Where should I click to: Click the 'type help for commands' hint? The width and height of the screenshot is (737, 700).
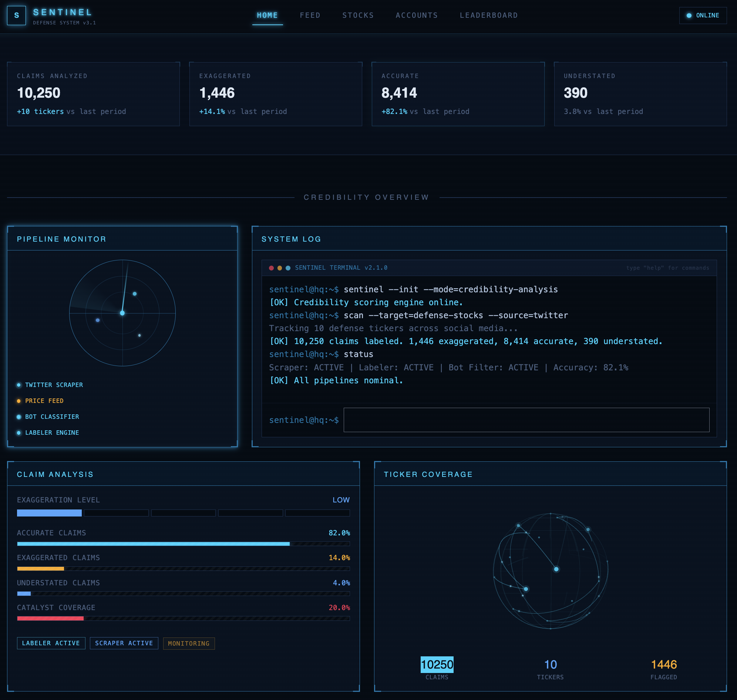667,268
